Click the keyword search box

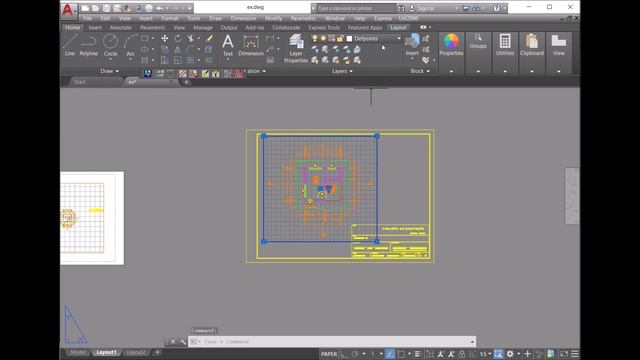point(355,8)
